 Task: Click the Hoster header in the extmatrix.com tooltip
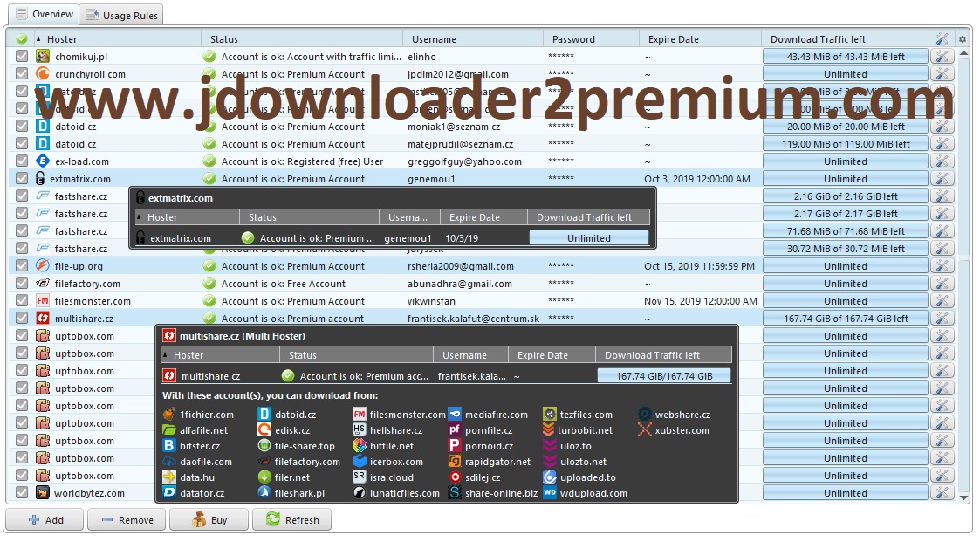pyautogui.click(x=188, y=217)
